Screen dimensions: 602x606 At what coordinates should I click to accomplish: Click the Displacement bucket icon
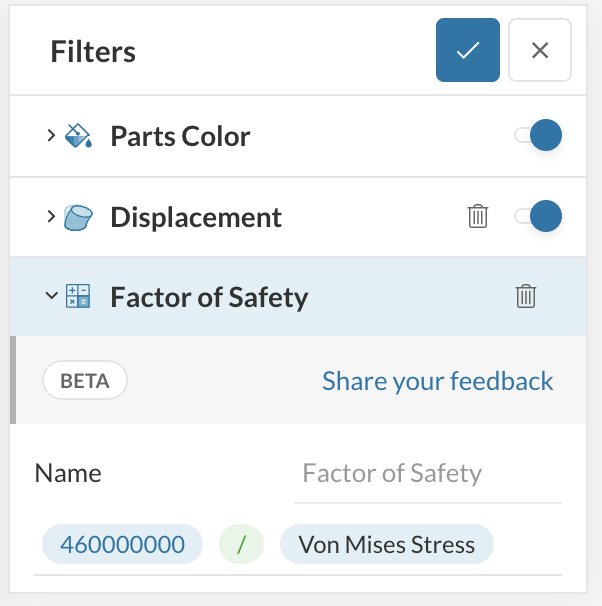pos(78,217)
